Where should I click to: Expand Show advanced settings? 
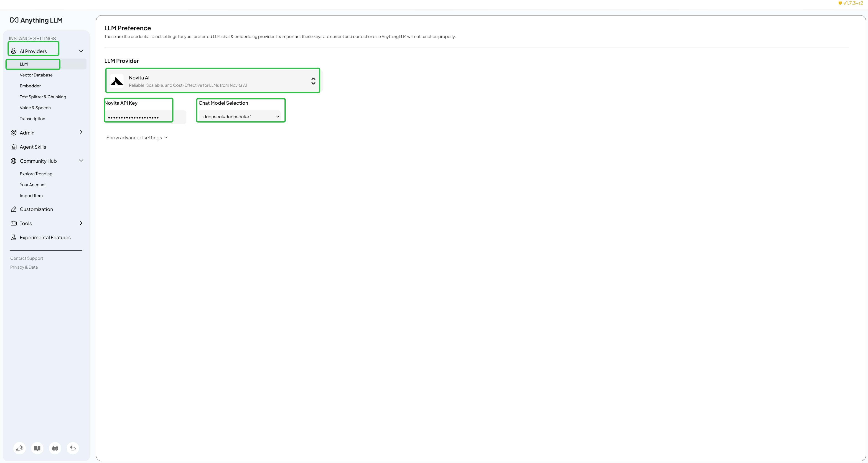tap(137, 137)
